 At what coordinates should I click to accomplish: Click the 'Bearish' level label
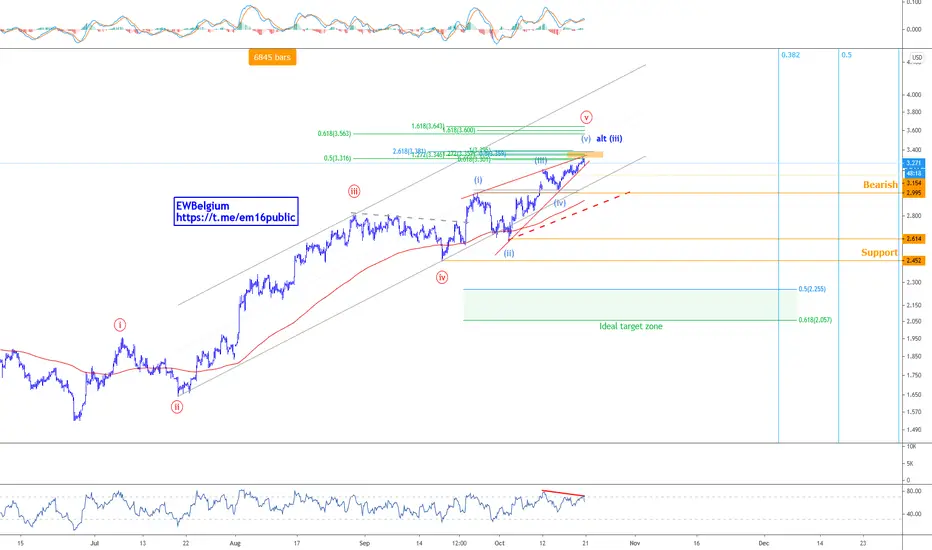(880, 185)
